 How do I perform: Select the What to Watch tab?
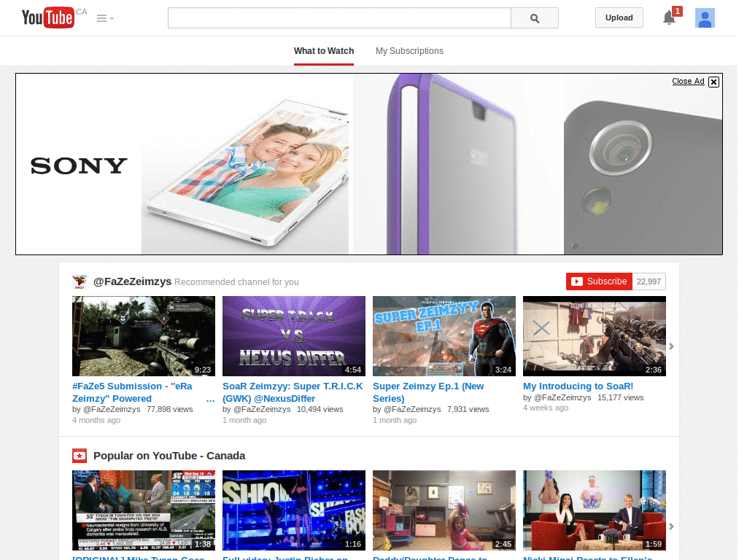324,51
